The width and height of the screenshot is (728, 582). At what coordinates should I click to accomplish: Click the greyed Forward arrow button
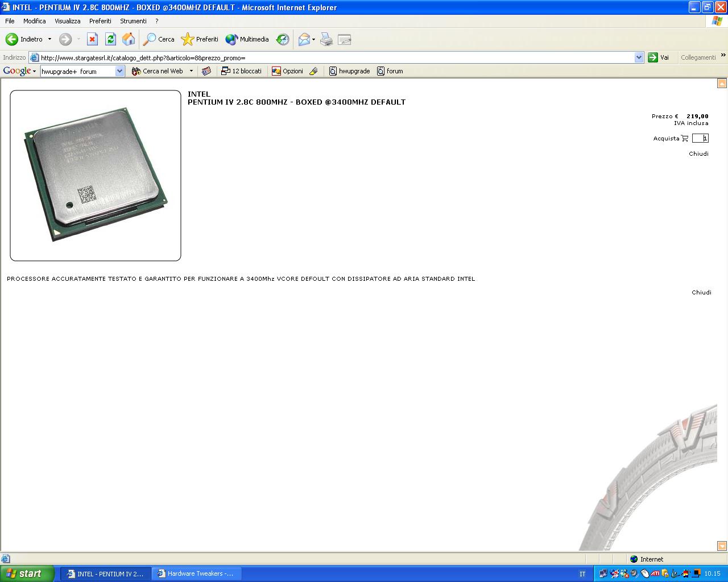[65, 39]
